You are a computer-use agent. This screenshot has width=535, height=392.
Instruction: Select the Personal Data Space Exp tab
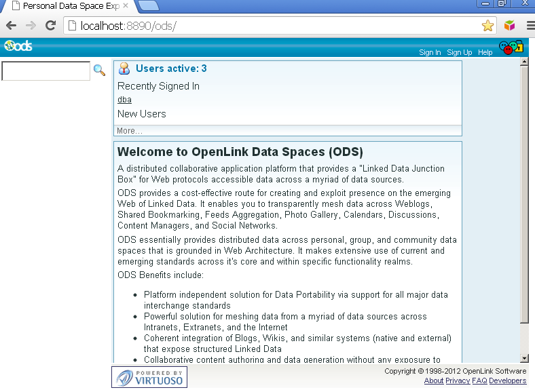pyautogui.click(x=69, y=6)
